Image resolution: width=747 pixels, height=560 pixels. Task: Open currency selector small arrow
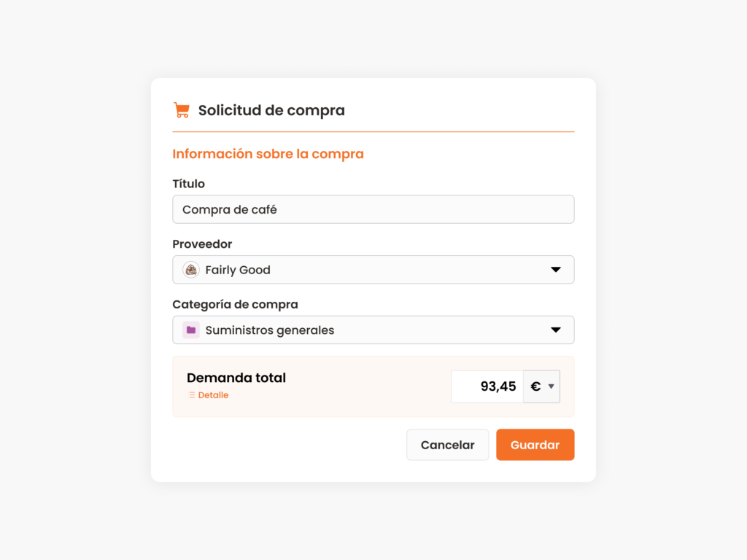tap(551, 386)
